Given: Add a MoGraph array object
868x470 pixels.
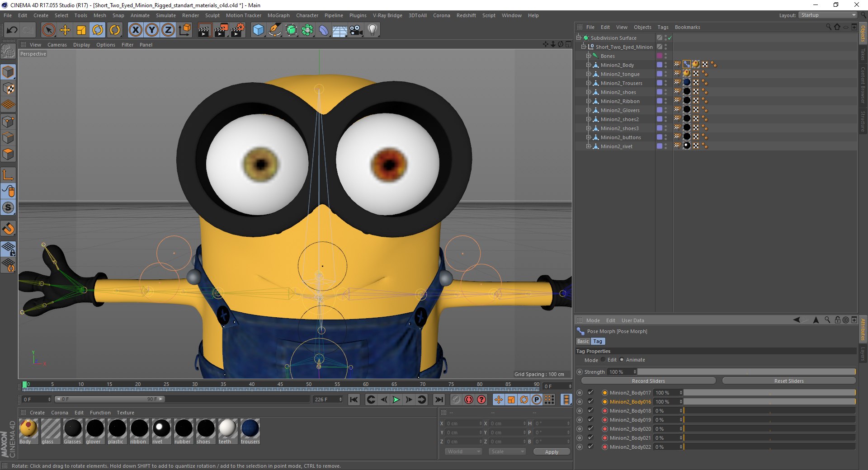Looking at the screenshot, I should coord(307,30).
